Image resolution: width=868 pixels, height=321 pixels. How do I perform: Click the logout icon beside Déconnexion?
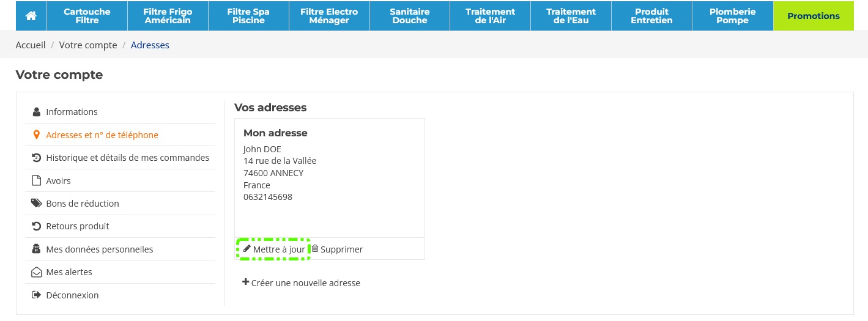coord(36,295)
